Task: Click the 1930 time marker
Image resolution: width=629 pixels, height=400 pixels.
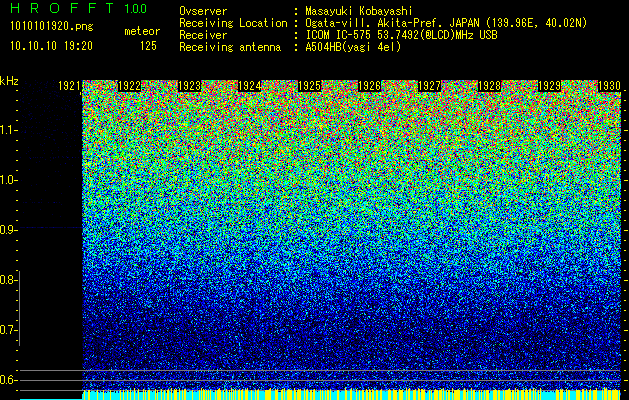Action: click(x=609, y=86)
